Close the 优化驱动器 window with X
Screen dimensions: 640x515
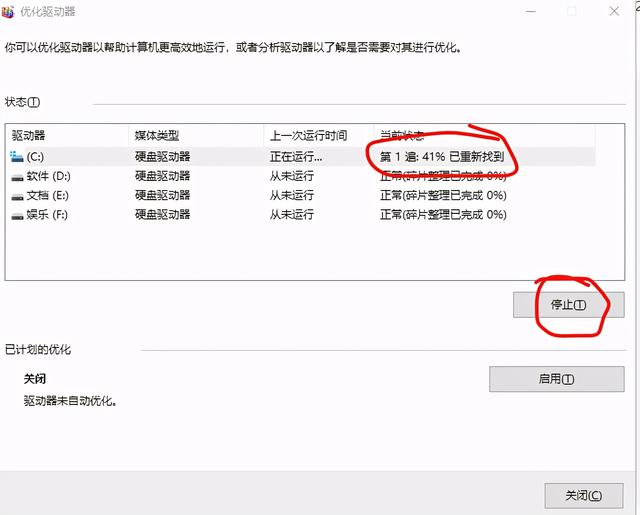[x=614, y=11]
